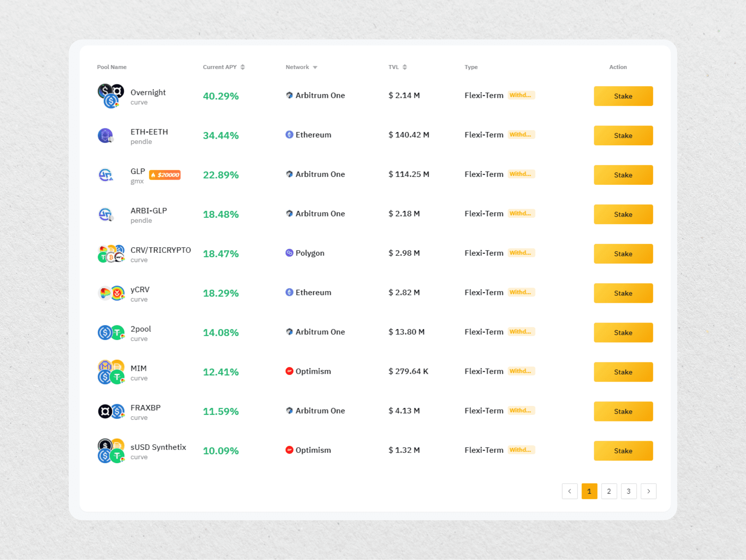The width and height of the screenshot is (746, 560).
Task: Stake in the sUSD Synthetix pool
Action: (x=623, y=450)
